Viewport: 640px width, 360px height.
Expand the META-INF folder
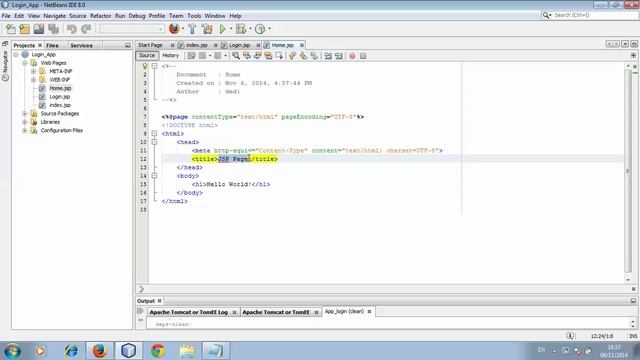tap(33, 71)
